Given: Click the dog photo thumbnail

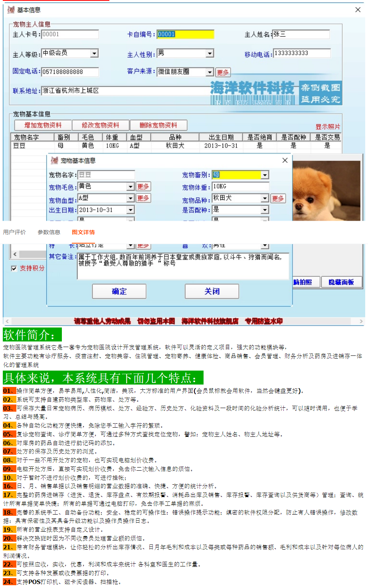Looking at the screenshot, I should (x=326, y=191).
